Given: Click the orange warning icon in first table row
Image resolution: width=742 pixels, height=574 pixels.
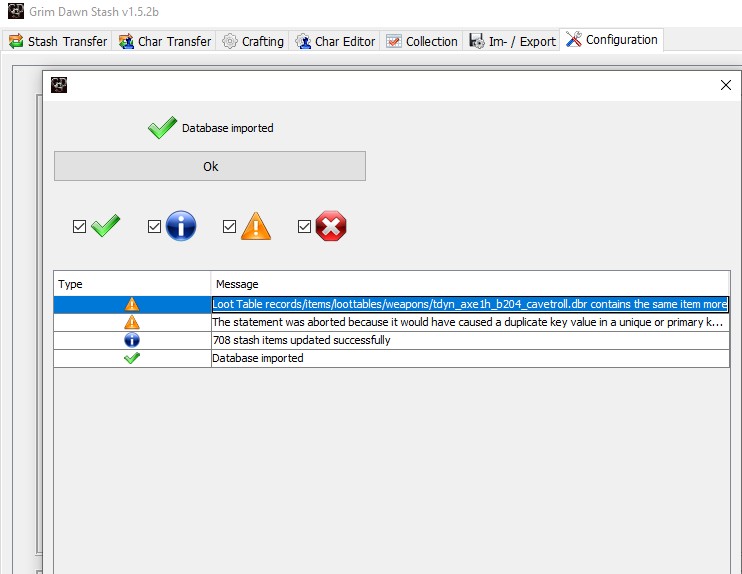Looking at the screenshot, I should click(132, 304).
